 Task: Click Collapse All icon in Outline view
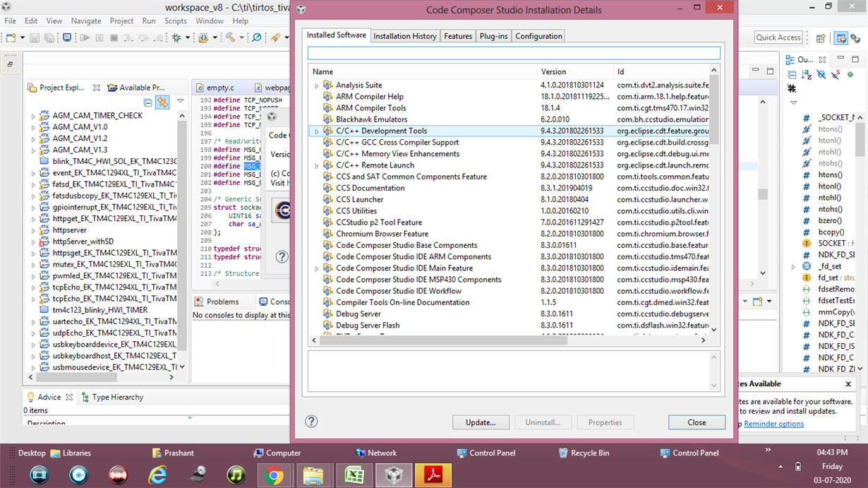pyautogui.click(x=792, y=75)
